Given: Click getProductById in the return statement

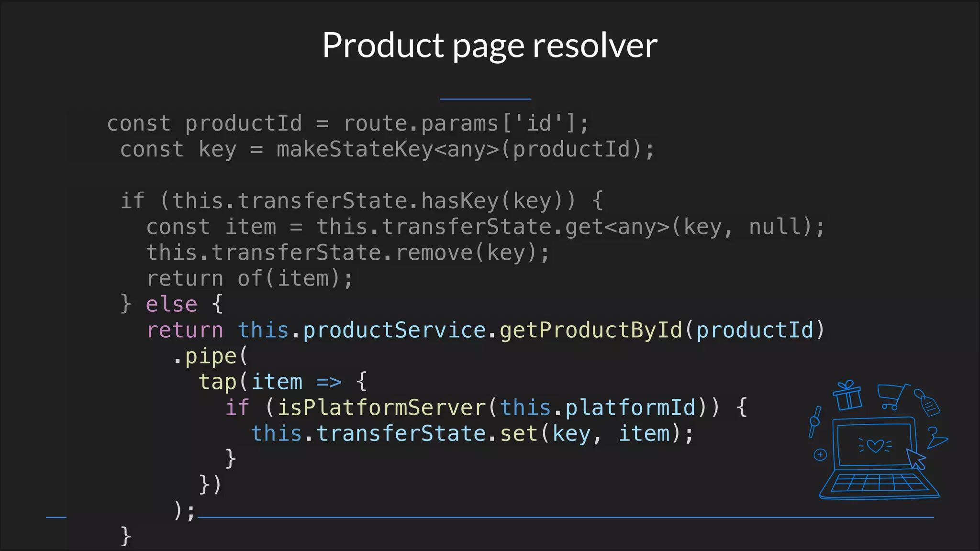Looking at the screenshot, I should (590, 330).
